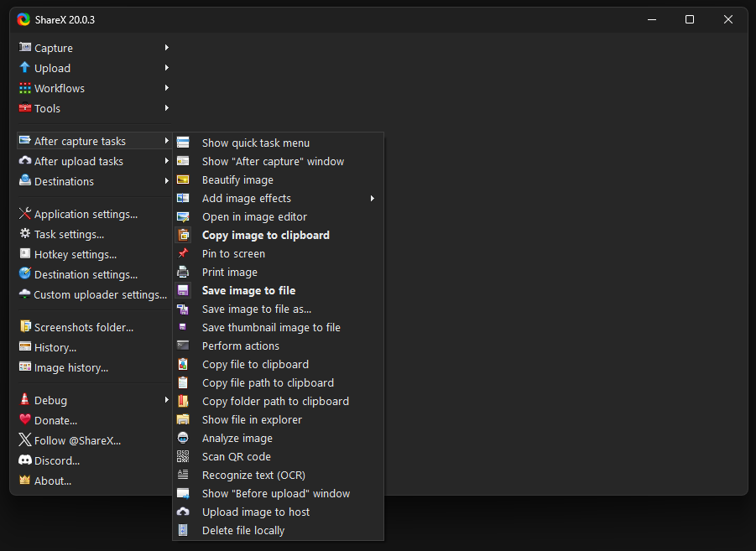Viewport: 756px width, 551px height.
Task: Click the Capture camera icon
Action: (25, 47)
